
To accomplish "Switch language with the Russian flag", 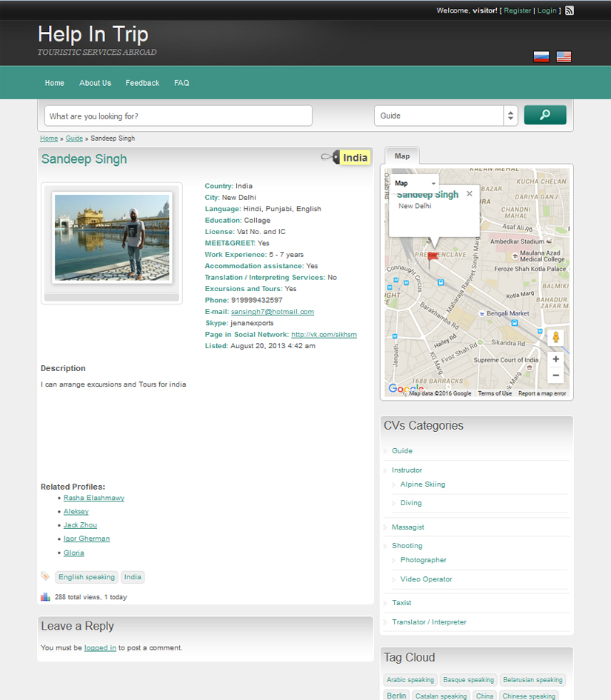I will [541, 57].
